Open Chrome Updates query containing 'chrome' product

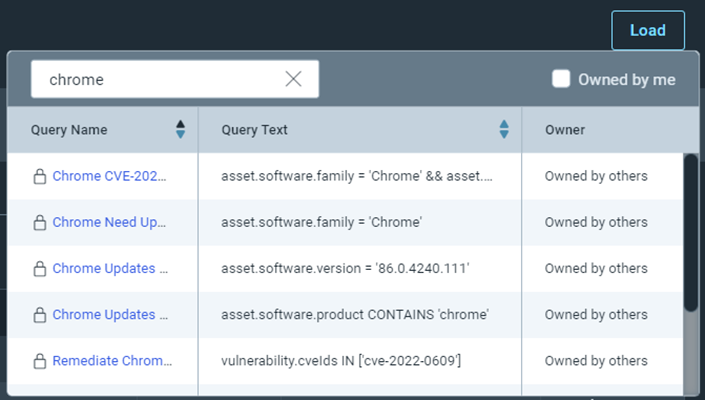pos(110,315)
